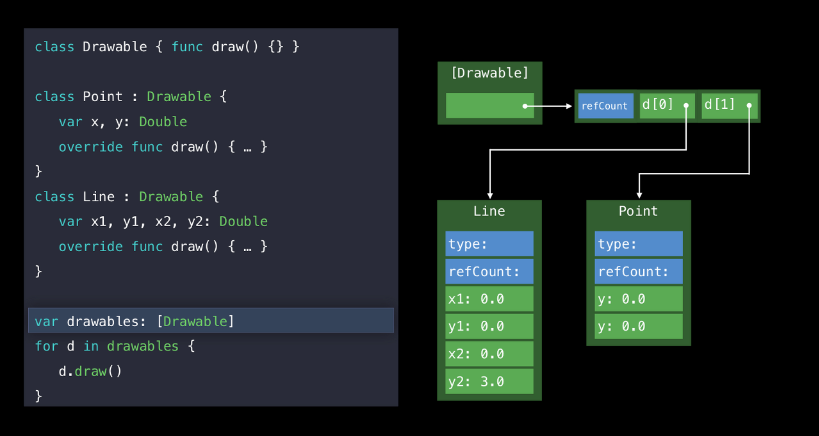
Task: Click the 'for d in drawables {' line
Action: click(115, 346)
